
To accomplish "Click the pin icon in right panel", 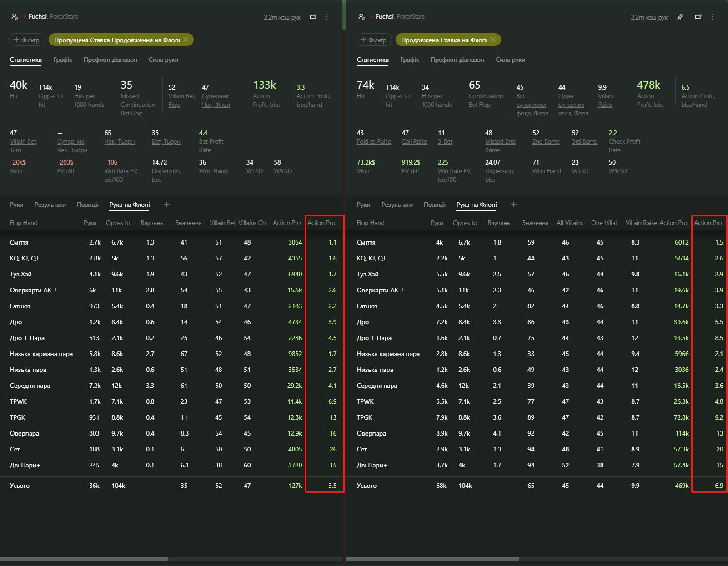I will pyautogui.click(x=680, y=17).
